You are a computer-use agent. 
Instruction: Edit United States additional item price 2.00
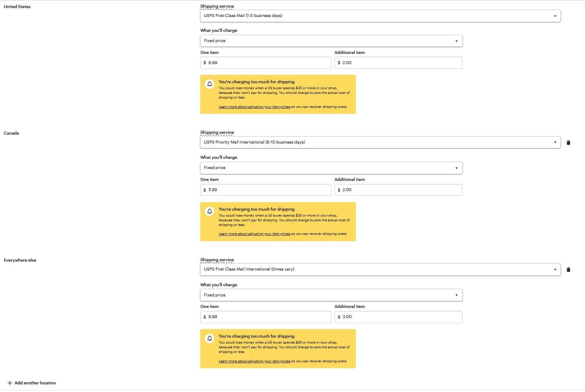pyautogui.click(x=398, y=63)
